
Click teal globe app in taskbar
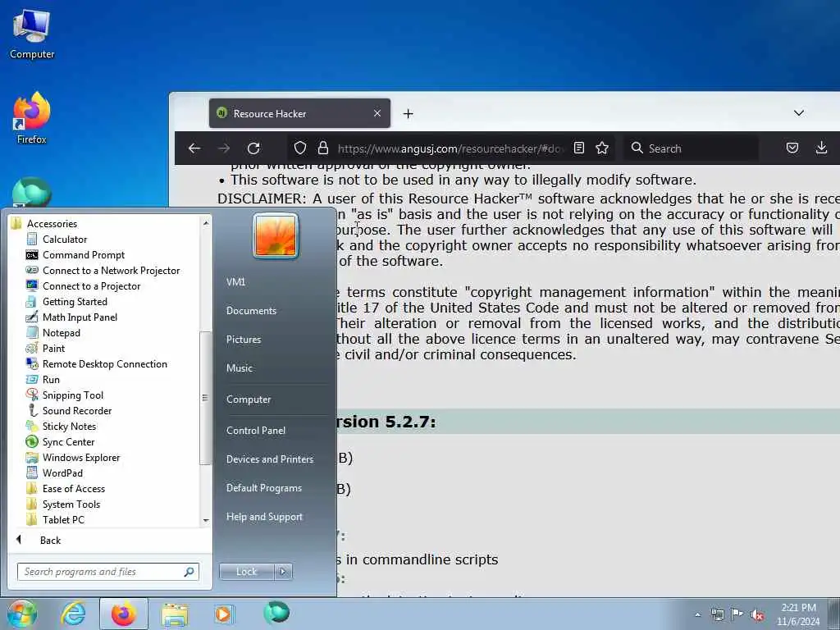(x=276, y=612)
